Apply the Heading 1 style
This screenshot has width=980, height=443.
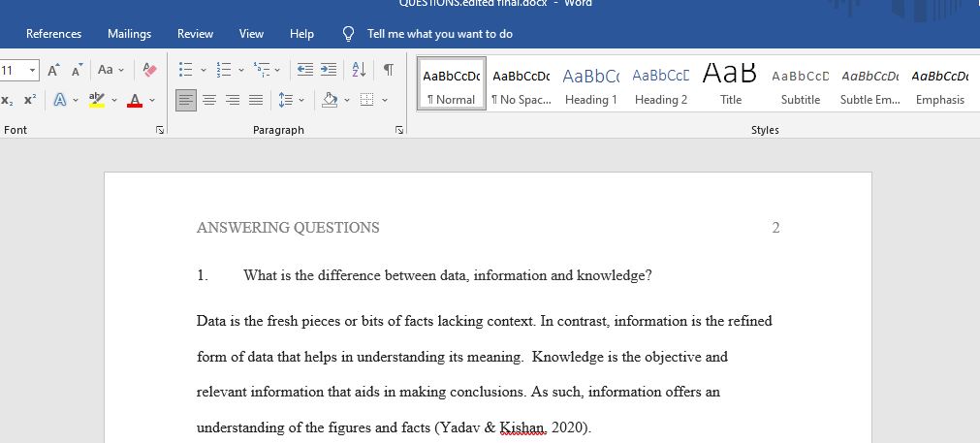(x=590, y=83)
